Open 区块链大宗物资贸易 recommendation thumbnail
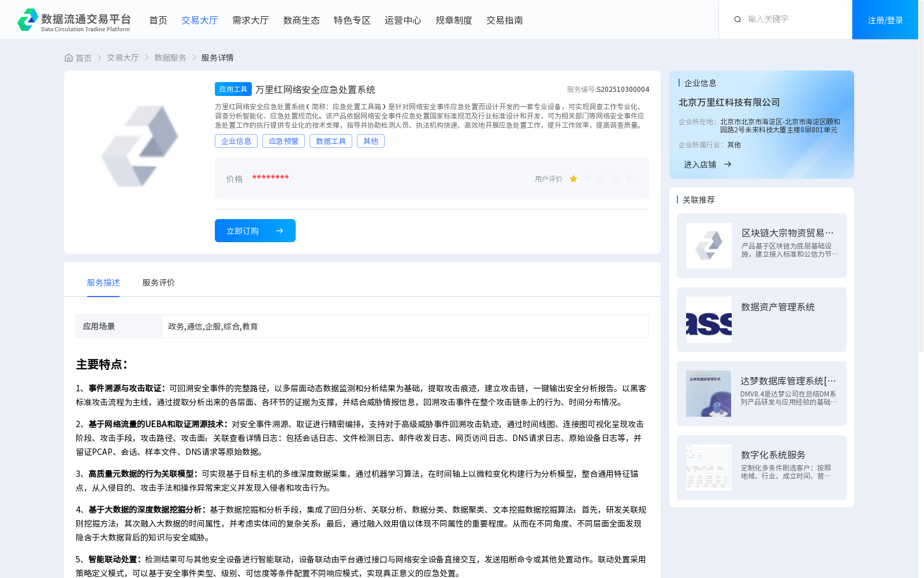Viewport: 924px width, 578px height. tap(709, 246)
